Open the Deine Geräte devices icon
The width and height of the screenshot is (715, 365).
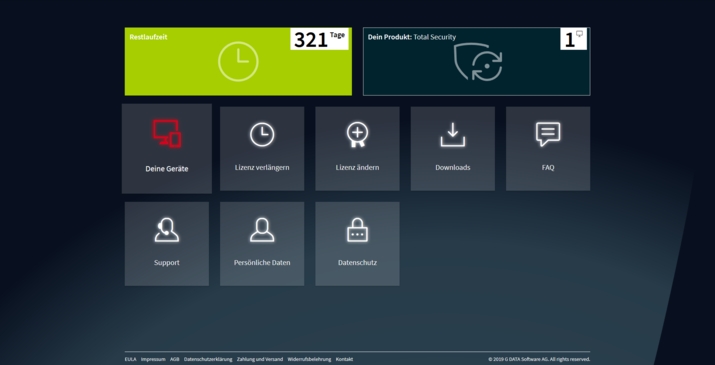[x=167, y=134]
